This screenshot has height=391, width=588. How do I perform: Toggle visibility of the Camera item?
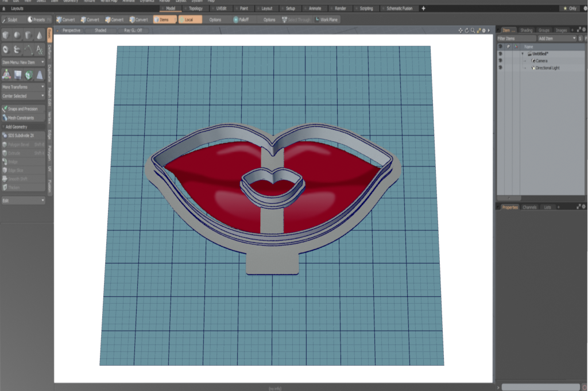(500, 60)
